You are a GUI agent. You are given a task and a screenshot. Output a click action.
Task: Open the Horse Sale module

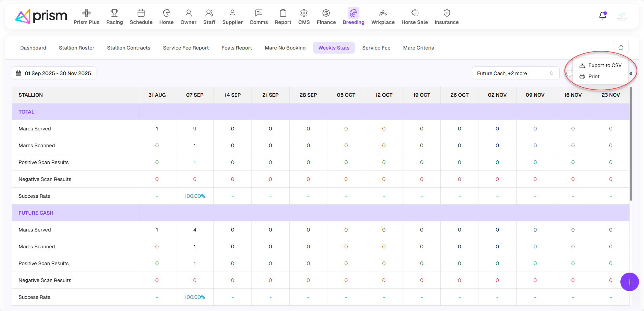[414, 17]
